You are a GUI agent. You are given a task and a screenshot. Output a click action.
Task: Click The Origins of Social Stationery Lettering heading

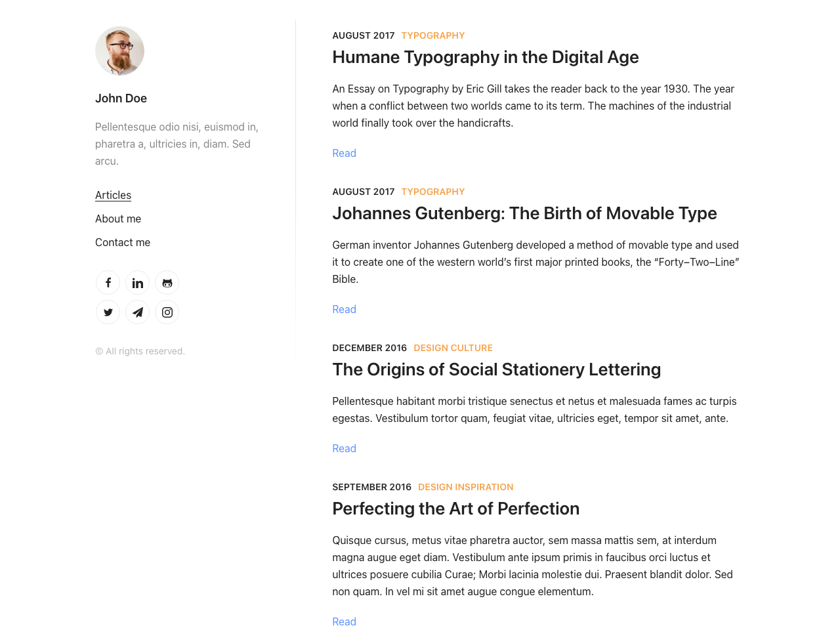coord(496,369)
